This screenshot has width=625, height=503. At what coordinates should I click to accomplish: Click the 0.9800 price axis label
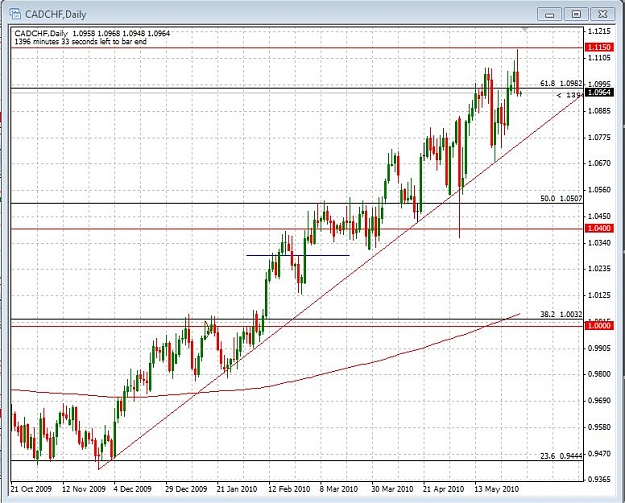tap(599, 374)
